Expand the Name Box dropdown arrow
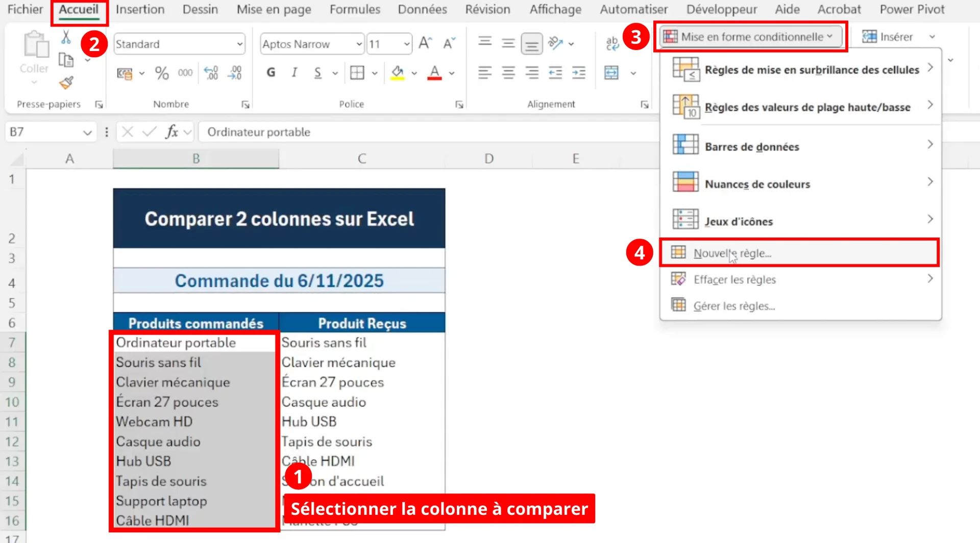980x543 pixels. click(x=87, y=132)
